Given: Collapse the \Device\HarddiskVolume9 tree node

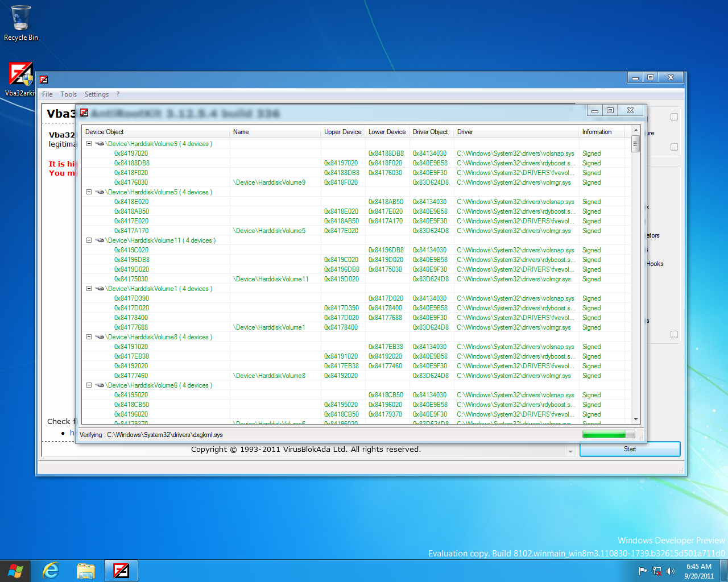Looking at the screenshot, I should [x=89, y=144].
